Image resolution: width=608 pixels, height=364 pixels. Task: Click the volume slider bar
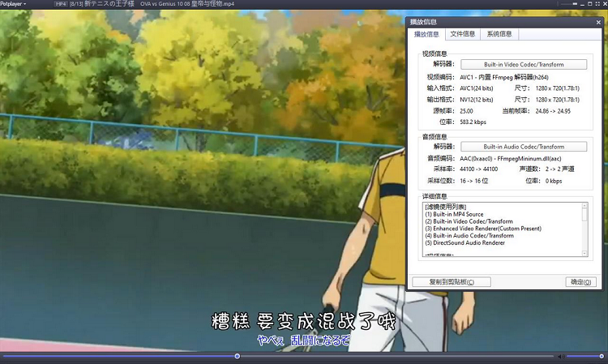pos(584,356)
